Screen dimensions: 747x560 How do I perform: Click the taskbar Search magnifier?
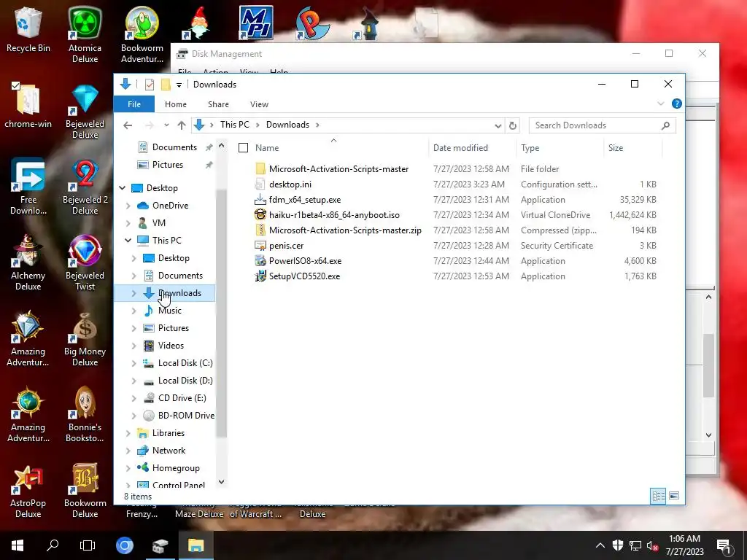53,545
